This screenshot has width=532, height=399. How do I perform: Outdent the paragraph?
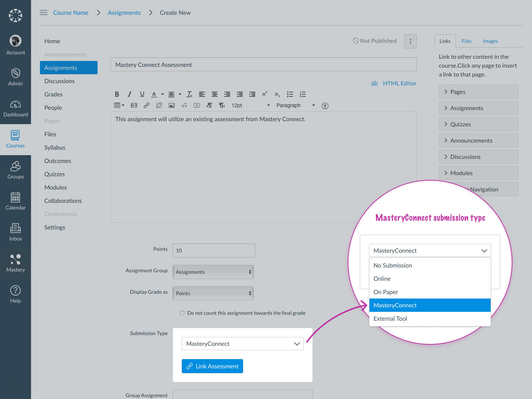[x=239, y=94]
